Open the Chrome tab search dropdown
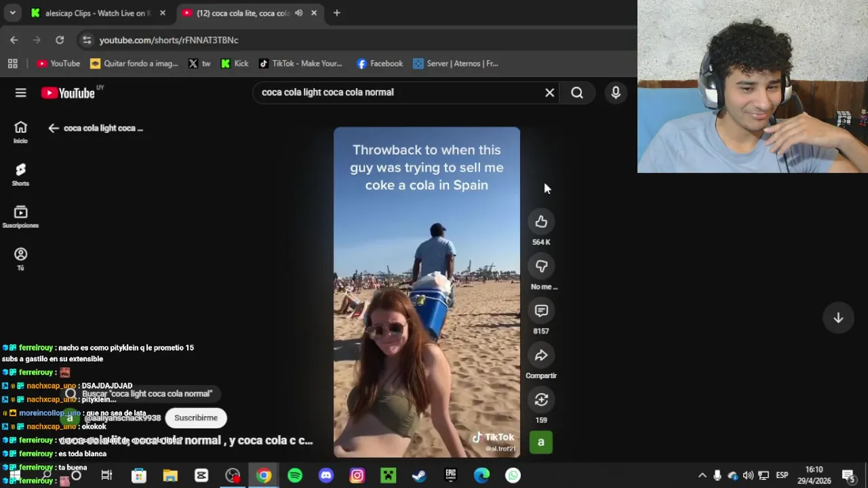 click(x=12, y=13)
